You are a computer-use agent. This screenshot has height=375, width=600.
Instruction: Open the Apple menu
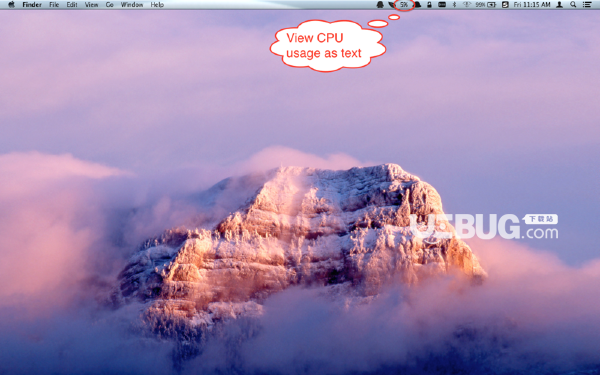[11, 5]
